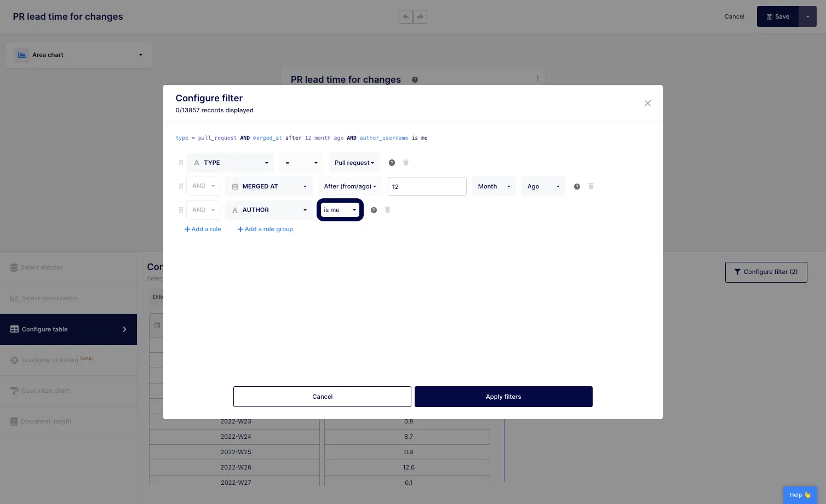
Task: Click the undo arrow in the top bar
Action: pyautogui.click(x=406, y=16)
